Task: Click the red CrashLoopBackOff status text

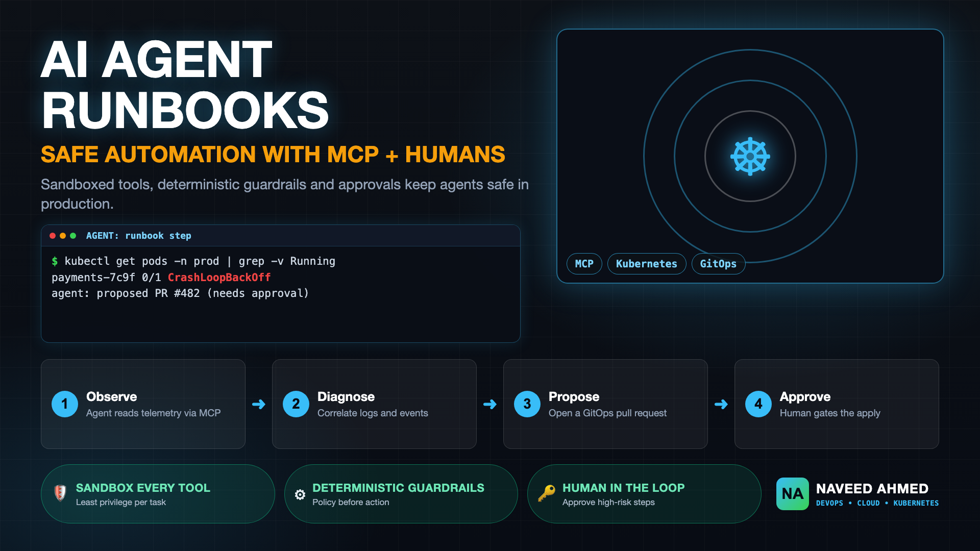Action: (219, 278)
